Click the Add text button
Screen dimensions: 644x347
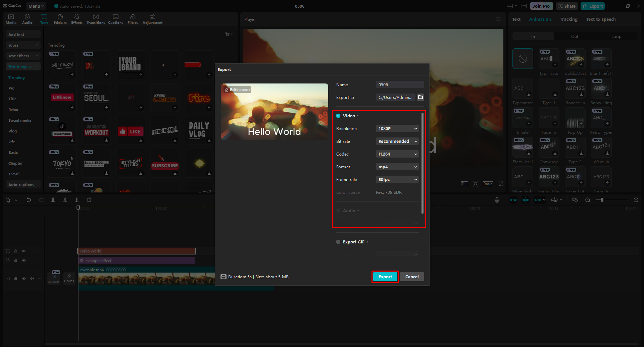[23, 34]
